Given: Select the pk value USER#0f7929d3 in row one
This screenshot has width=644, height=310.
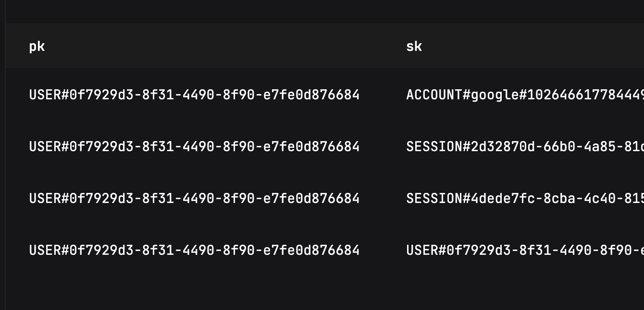Looking at the screenshot, I should click(195, 95).
